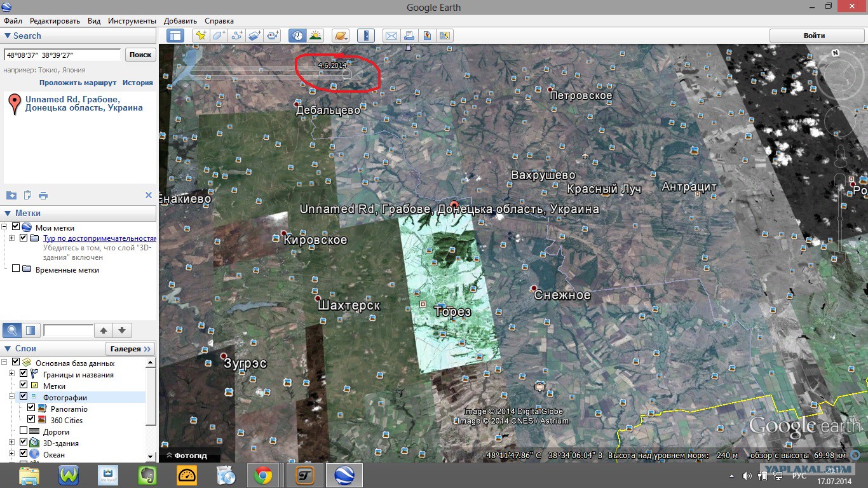The height and width of the screenshot is (488, 868).
Task: Clear search results with the X icon
Action: (x=149, y=195)
